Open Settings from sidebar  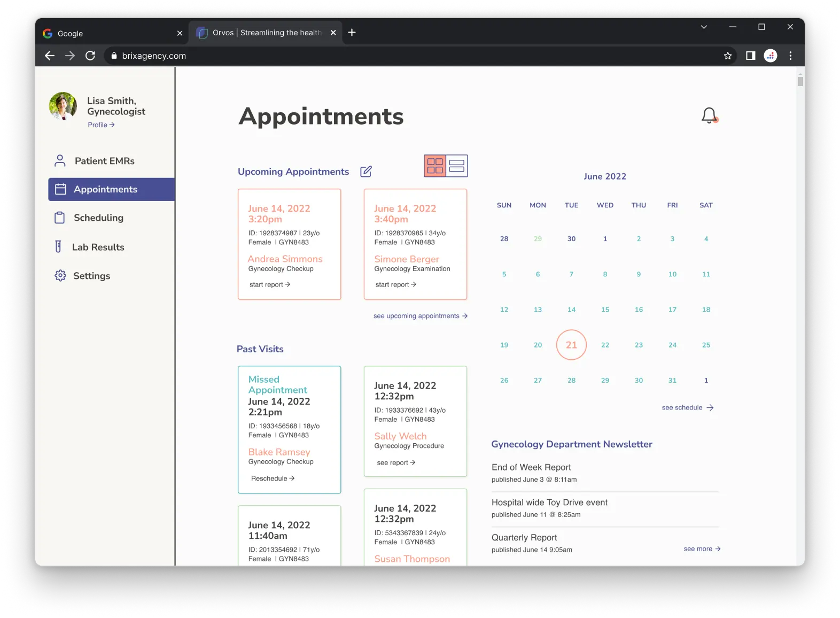click(91, 276)
